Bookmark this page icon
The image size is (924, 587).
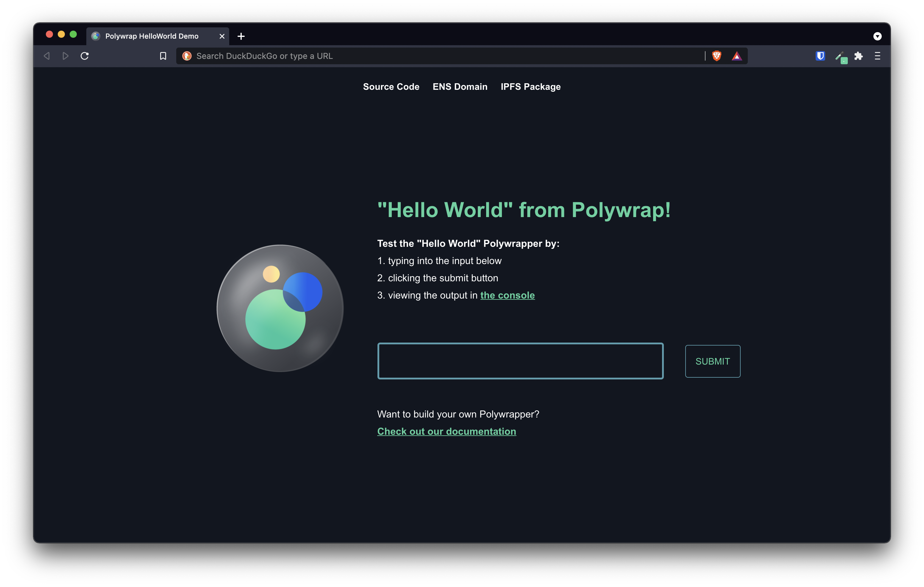click(x=163, y=56)
